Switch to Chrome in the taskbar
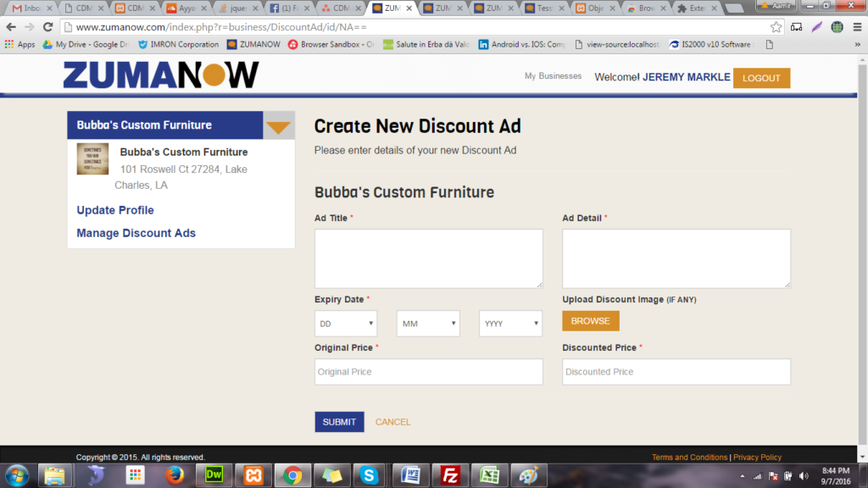Image resolution: width=868 pixels, height=488 pixels. (x=292, y=475)
